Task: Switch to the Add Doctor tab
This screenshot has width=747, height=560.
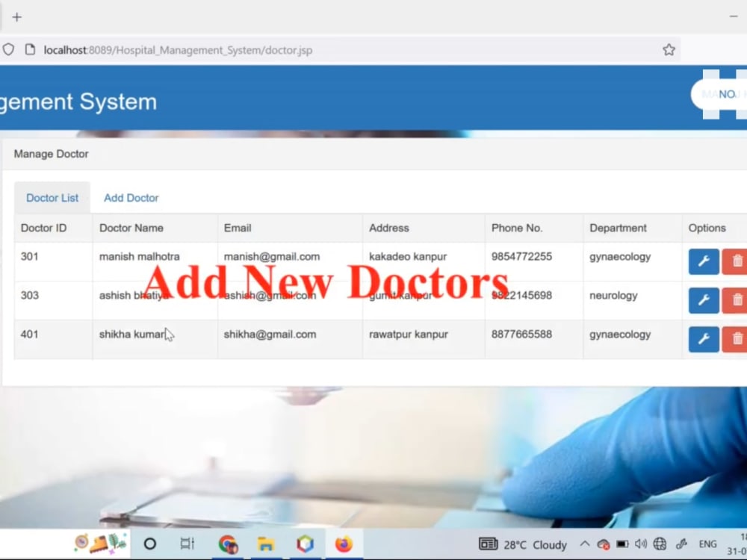Action: (131, 197)
